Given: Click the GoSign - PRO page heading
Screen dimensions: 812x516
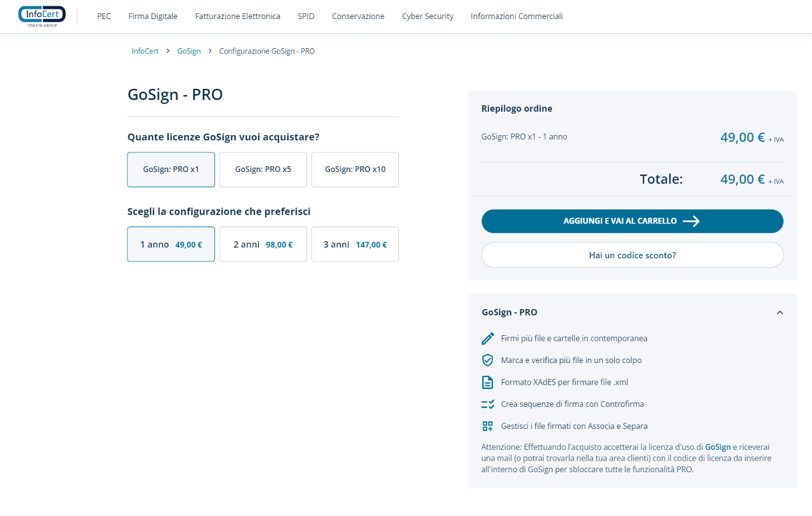Looking at the screenshot, I should coord(175,95).
